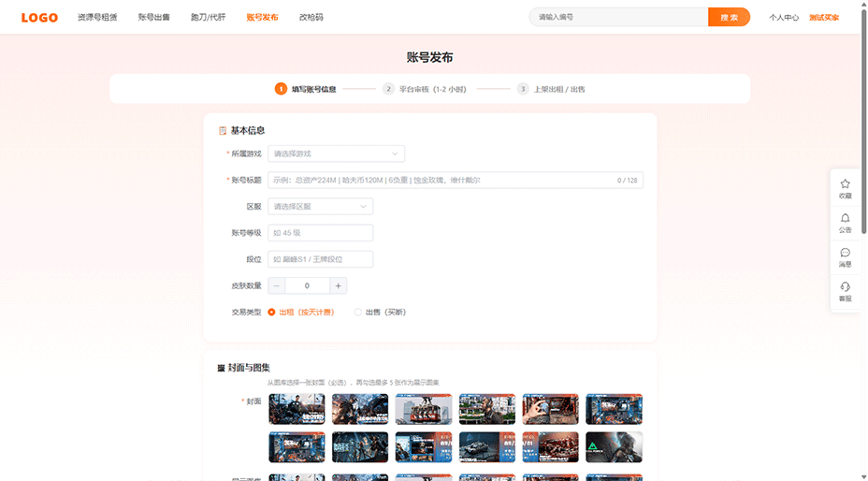Increase 皮肤数量 with plus button
The image size is (868, 481).
coord(339,286)
